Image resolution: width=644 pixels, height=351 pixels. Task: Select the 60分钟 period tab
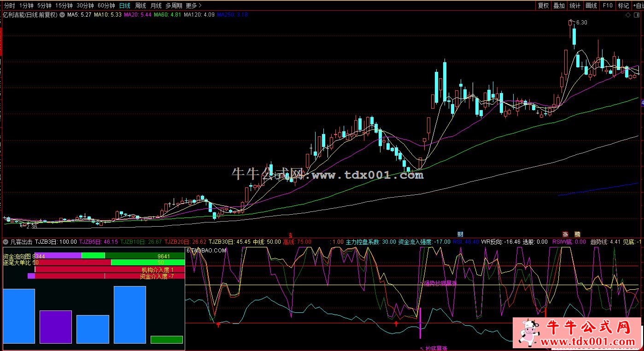(106, 6)
